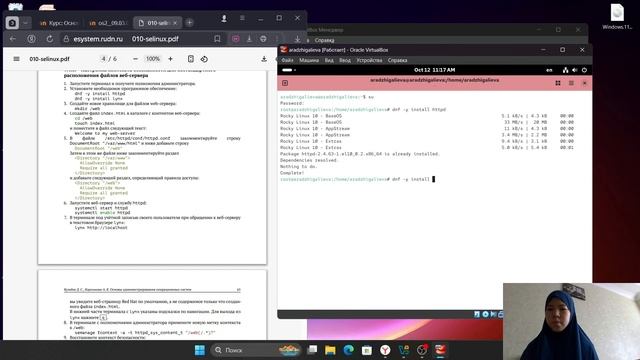Open the Ввод menu in VirtualBox
This screenshot has width=640, height=360.
tap(345, 60)
